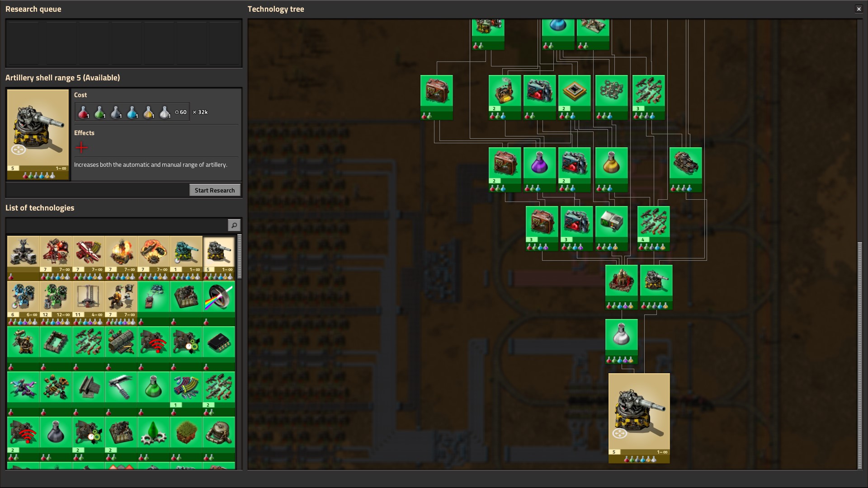Select the gun turret technology in list

24,348
